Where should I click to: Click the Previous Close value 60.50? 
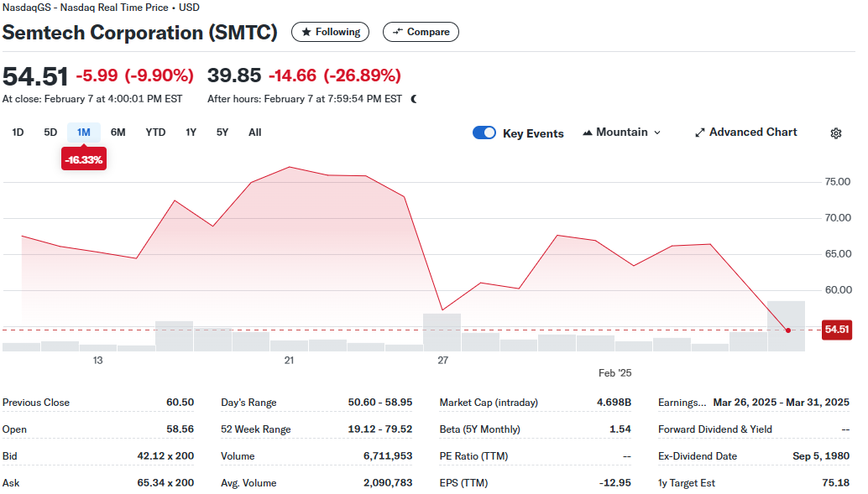click(x=180, y=403)
